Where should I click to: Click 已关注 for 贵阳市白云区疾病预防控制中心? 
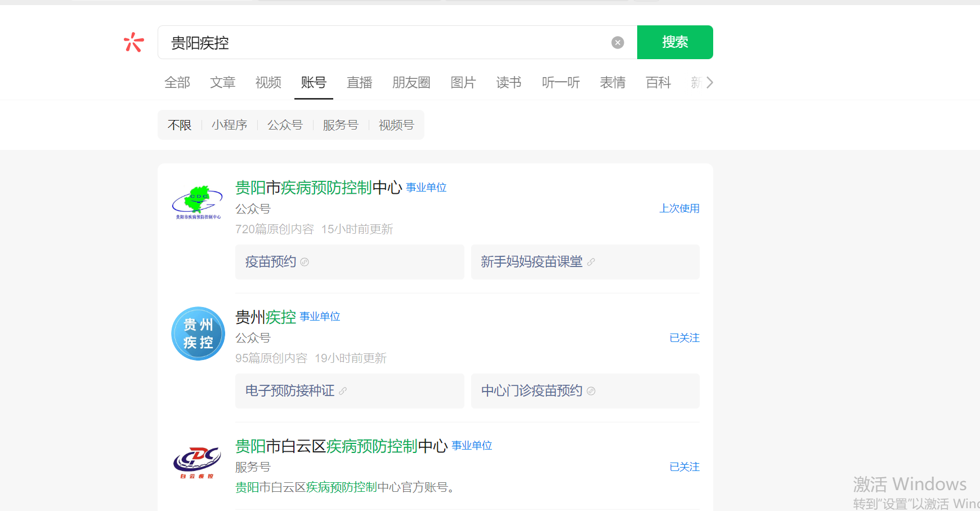tap(684, 467)
